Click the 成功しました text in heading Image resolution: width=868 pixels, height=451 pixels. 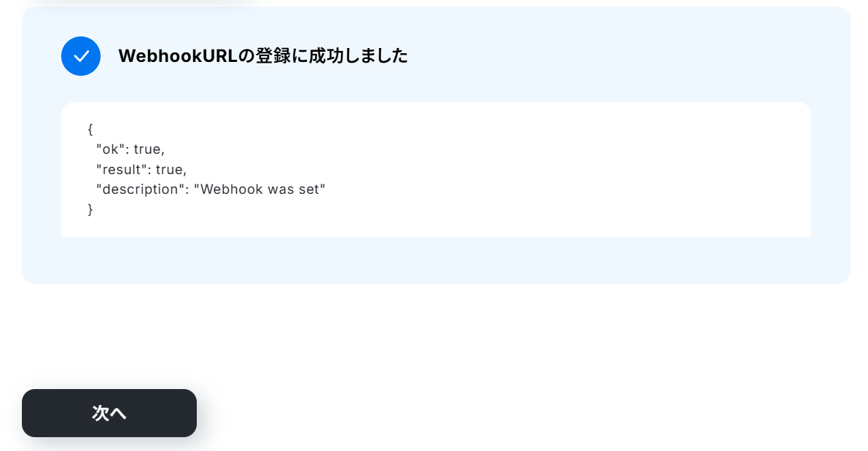point(358,56)
